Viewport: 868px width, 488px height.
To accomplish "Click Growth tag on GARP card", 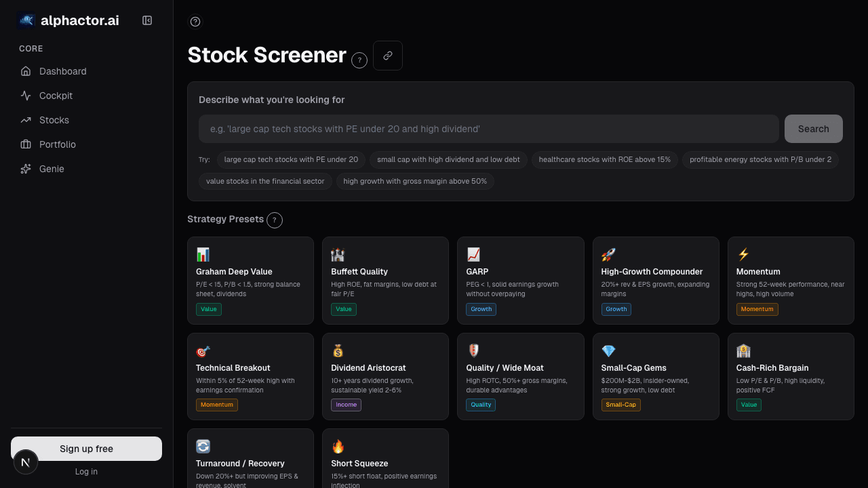I will coord(481,309).
